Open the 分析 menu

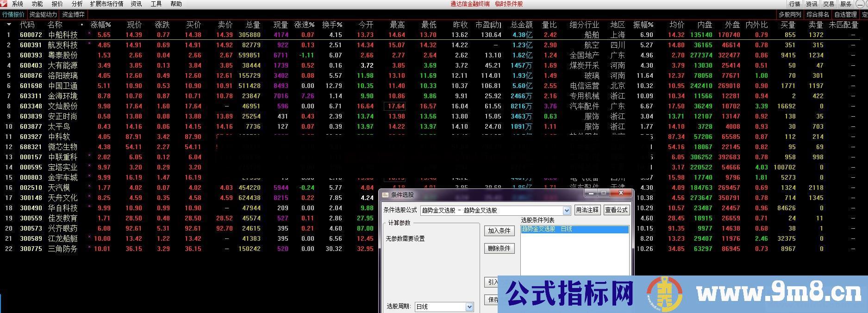[x=77, y=4]
